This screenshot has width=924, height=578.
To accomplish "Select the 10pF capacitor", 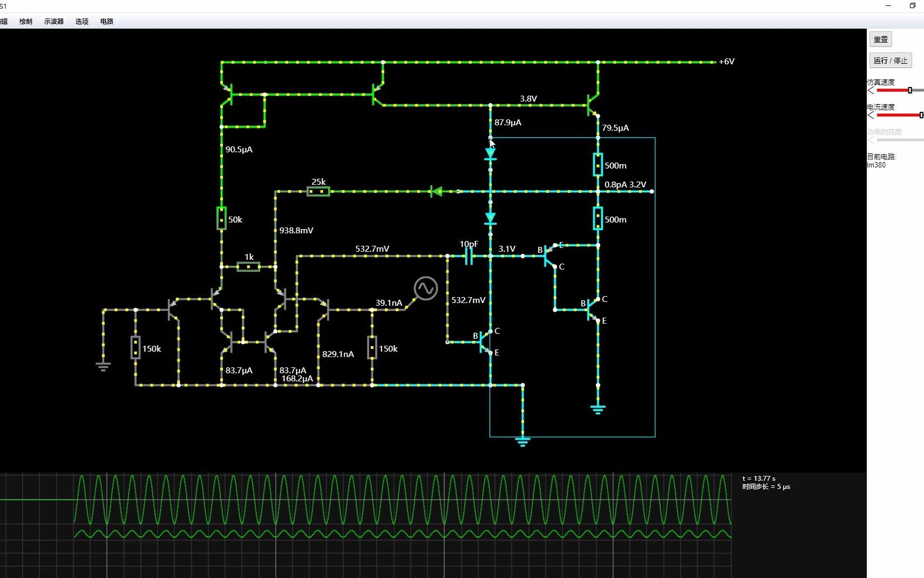I will click(x=469, y=256).
